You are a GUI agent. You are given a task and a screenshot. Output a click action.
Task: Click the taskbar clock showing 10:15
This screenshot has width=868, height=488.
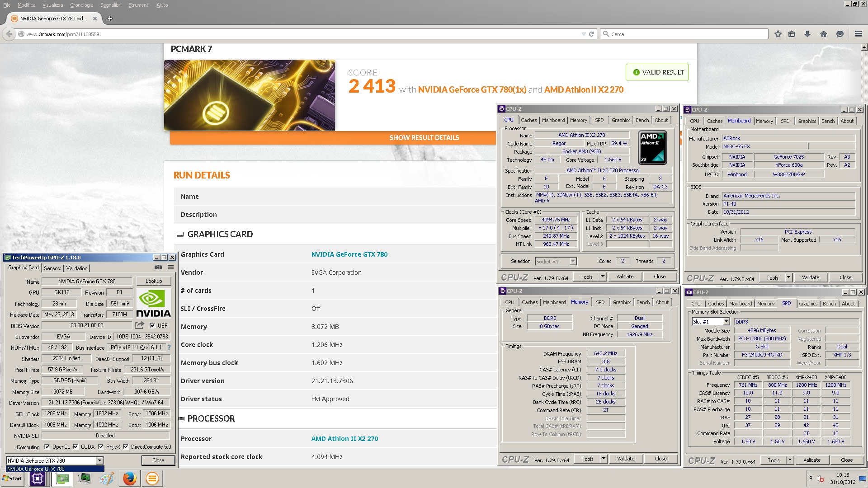point(843,475)
